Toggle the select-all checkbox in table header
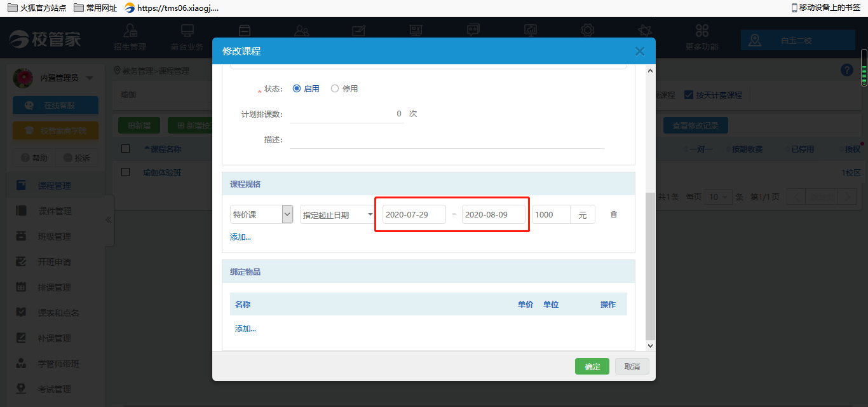Viewport: 868px width, 407px height. pyautogui.click(x=125, y=149)
